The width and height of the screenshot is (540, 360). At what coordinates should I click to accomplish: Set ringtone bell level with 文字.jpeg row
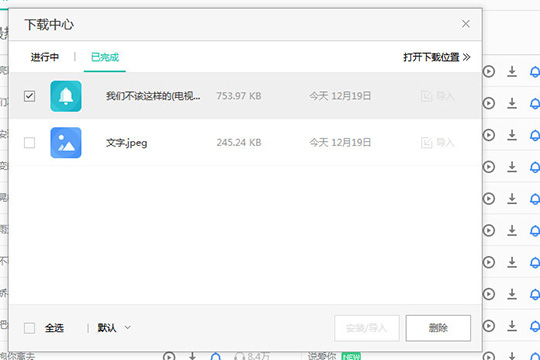tap(535, 135)
